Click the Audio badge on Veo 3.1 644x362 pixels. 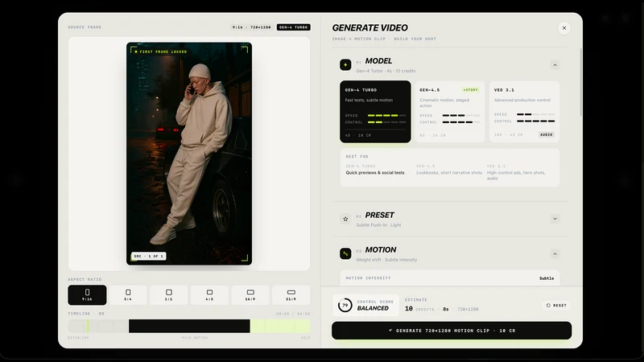pyautogui.click(x=547, y=134)
